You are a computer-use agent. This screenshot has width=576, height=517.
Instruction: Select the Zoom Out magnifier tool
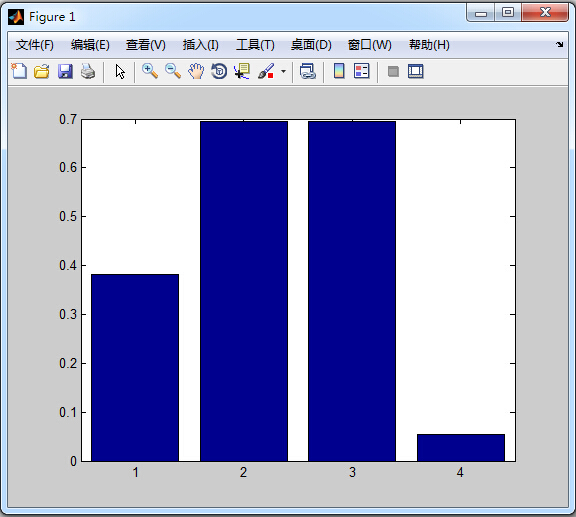[x=173, y=71]
